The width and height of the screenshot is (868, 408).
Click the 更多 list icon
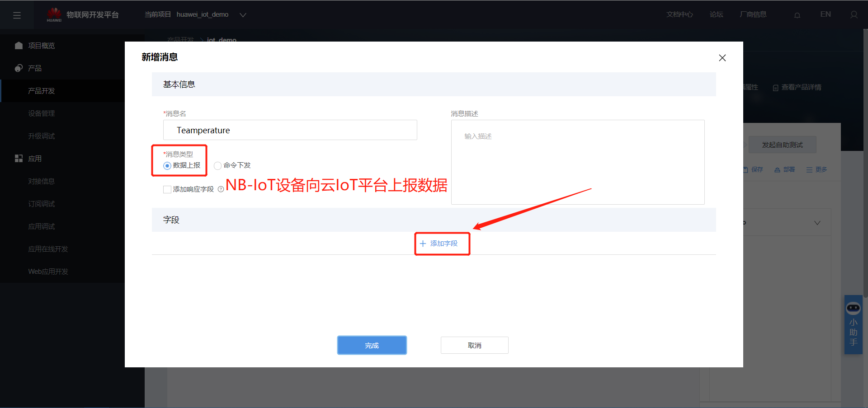click(809, 170)
